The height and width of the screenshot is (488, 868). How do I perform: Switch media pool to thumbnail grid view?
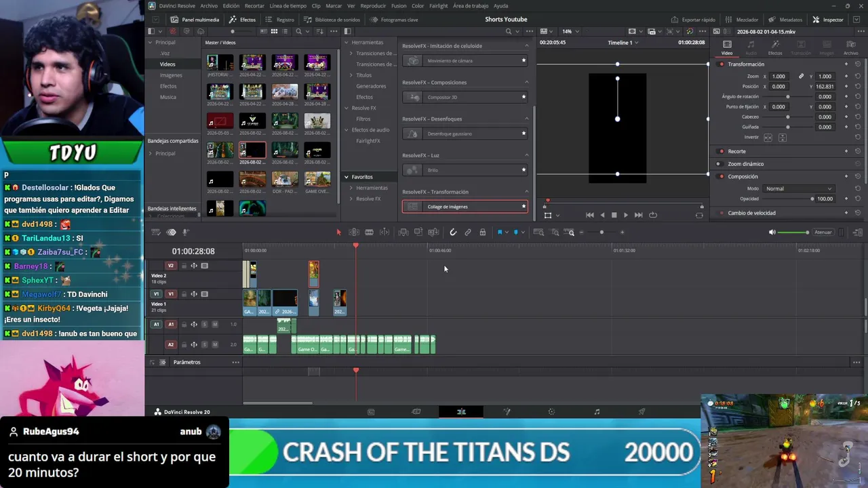coord(274,31)
